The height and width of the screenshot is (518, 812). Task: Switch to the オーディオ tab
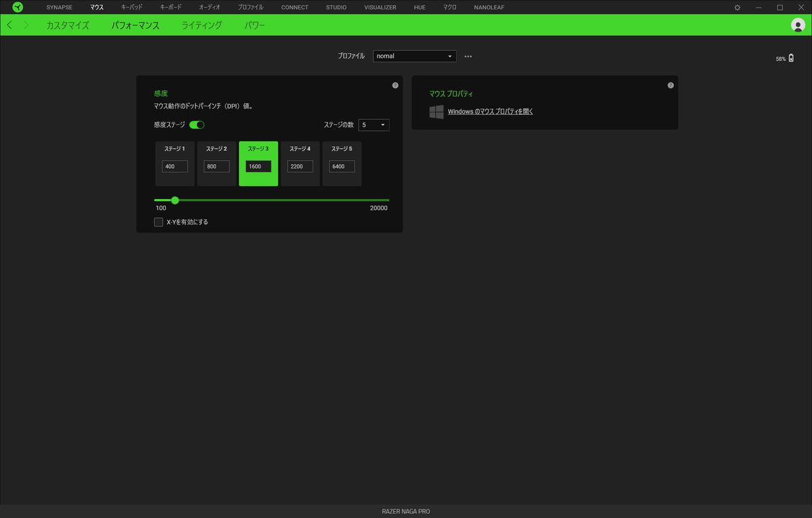[x=210, y=7]
